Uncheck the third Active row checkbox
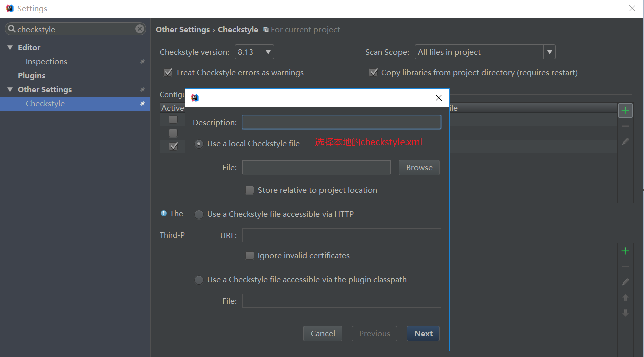 [173, 146]
